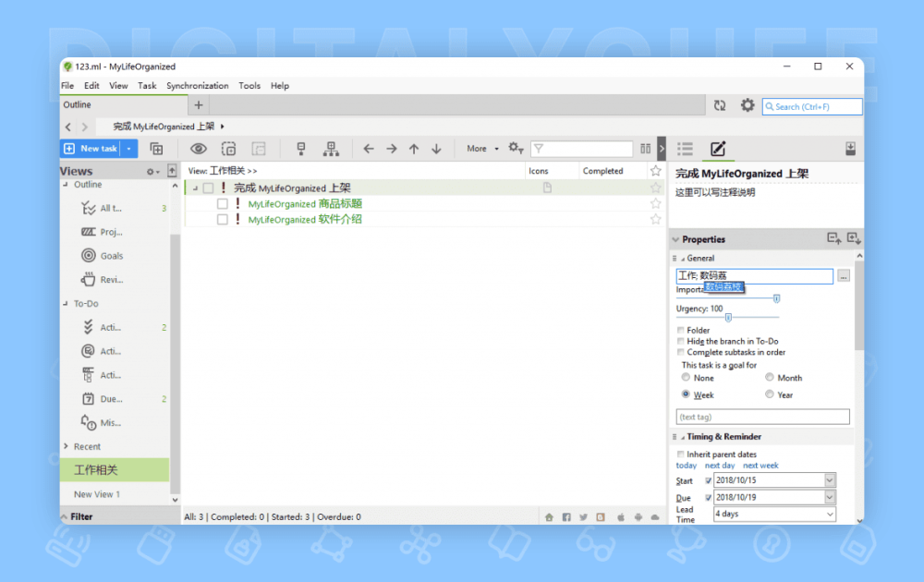Enable Complete subtasks in order

681,352
